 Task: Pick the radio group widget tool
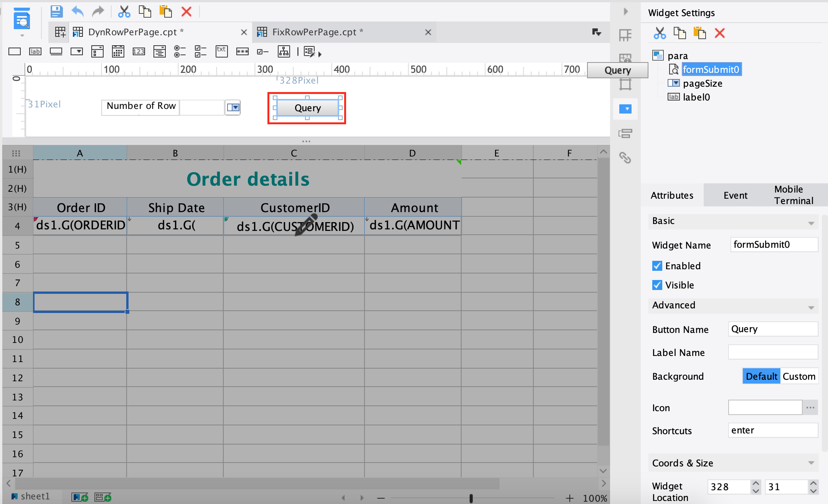pyautogui.click(x=180, y=51)
